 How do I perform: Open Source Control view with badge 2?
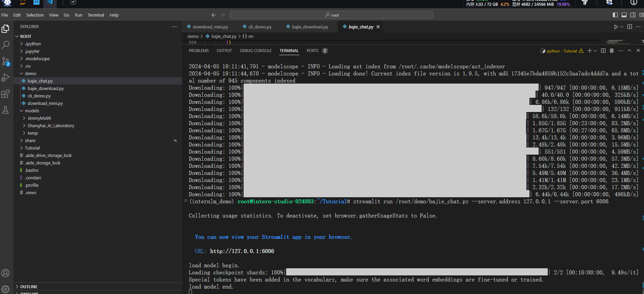click(x=5, y=61)
